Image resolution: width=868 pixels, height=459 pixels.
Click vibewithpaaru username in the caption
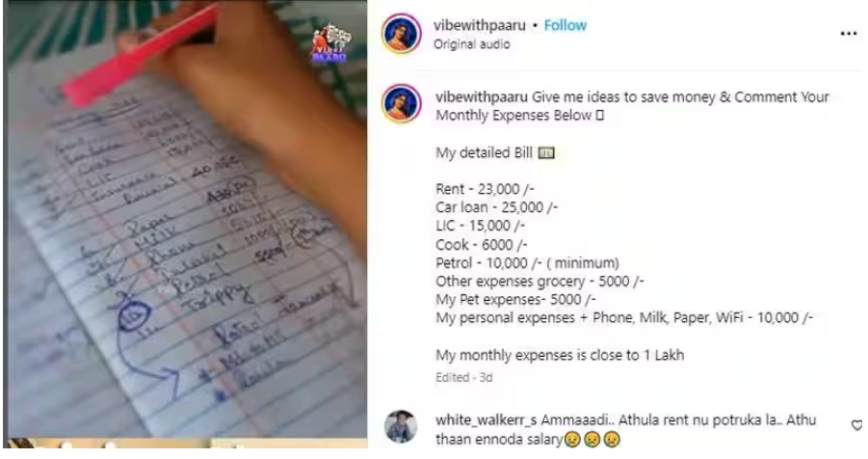(482, 97)
